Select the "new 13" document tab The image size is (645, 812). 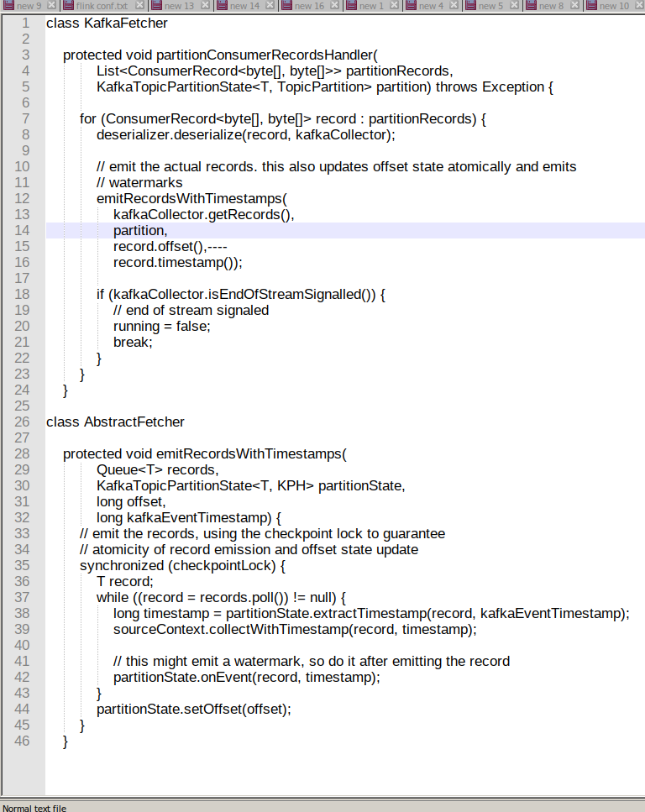[x=178, y=6]
